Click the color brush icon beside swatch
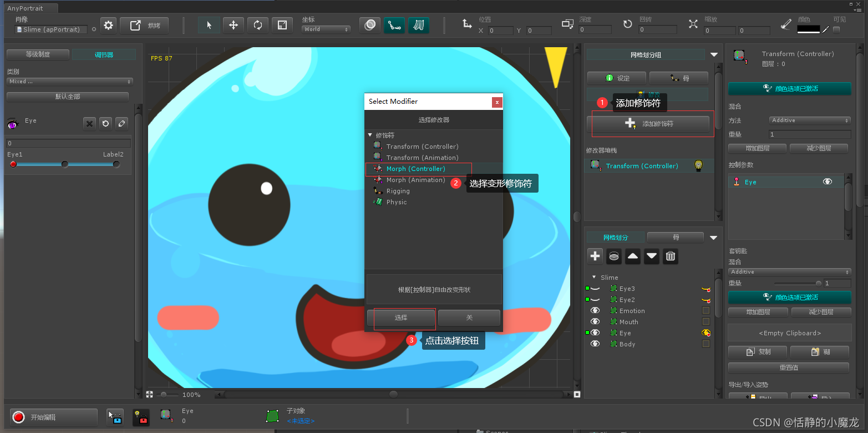 click(x=786, y=25)
